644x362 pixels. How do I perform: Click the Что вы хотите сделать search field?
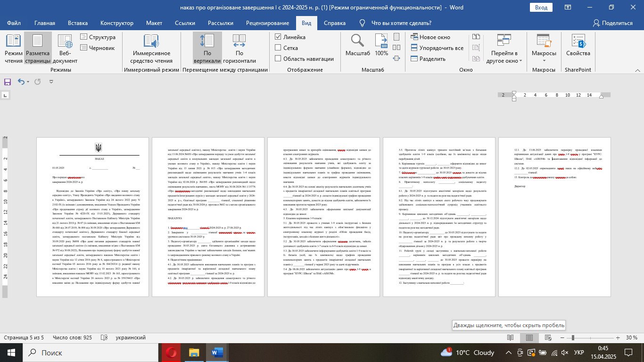coord(401,23)
